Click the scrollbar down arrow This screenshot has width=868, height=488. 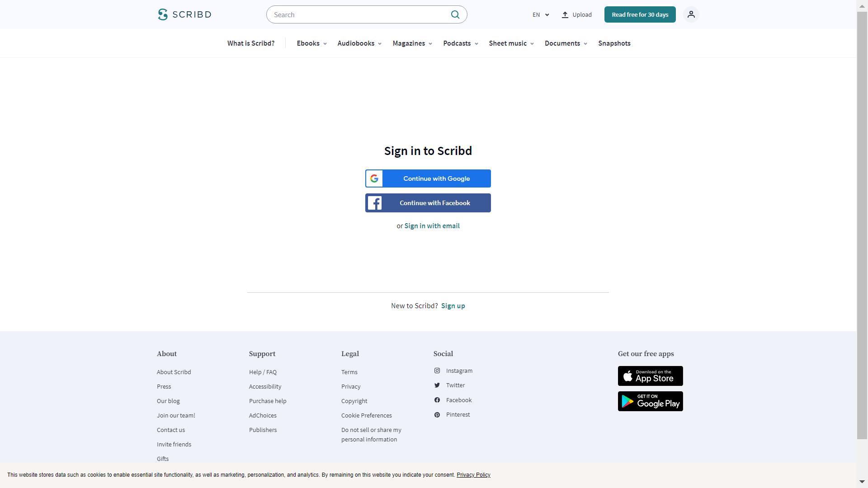tap(862, 482)
